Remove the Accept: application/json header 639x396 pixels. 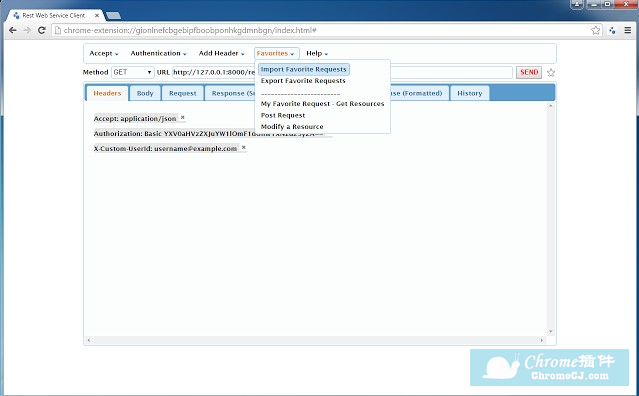183,117
